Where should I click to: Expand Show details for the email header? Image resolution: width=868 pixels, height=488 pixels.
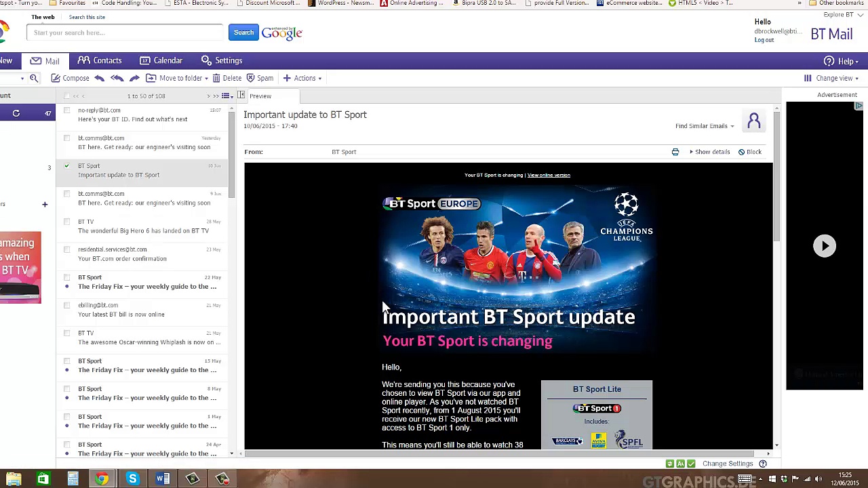point(709,152)
